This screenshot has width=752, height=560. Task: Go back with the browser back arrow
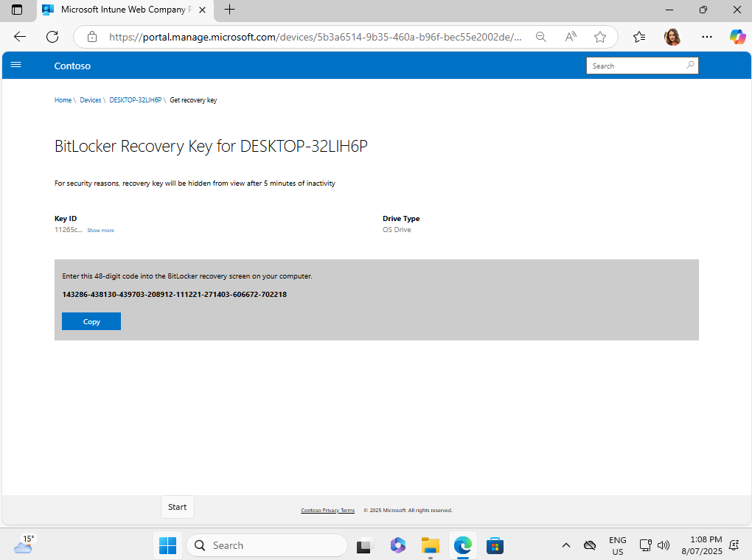click(x=20, y=37)
